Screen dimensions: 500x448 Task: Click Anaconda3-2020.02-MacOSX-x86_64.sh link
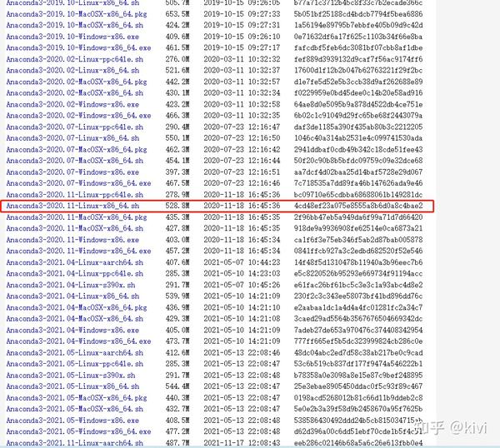75,93
